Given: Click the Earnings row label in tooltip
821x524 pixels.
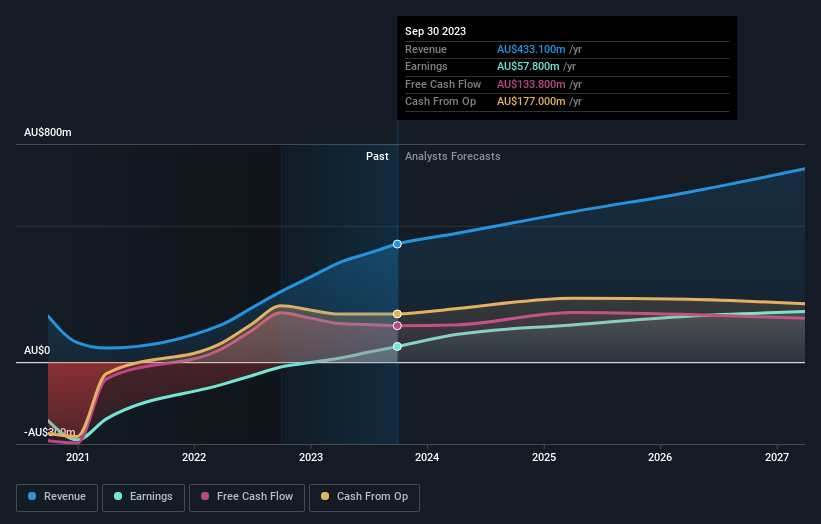Looking at the screenshot, I should [x=426, y=66].
